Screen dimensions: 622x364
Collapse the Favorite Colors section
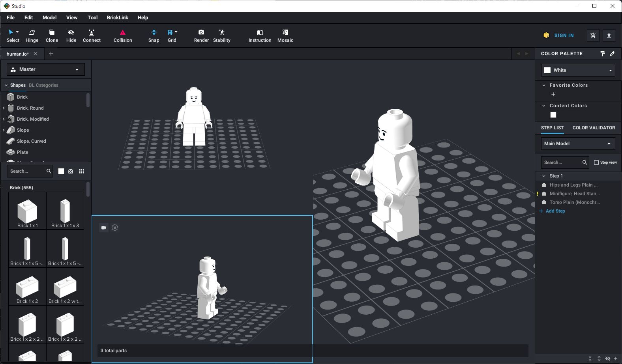[x=544, y=85]
